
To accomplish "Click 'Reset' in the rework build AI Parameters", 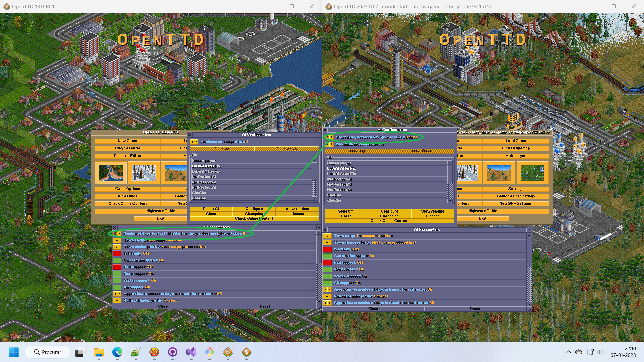I will click(x=475, y=309).
